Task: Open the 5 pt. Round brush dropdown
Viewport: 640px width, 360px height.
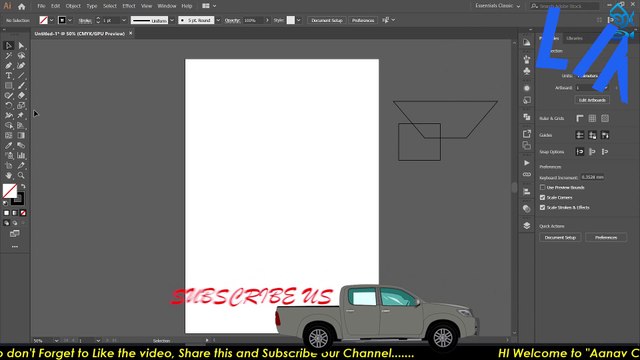Action: click(x=218, y=20)
